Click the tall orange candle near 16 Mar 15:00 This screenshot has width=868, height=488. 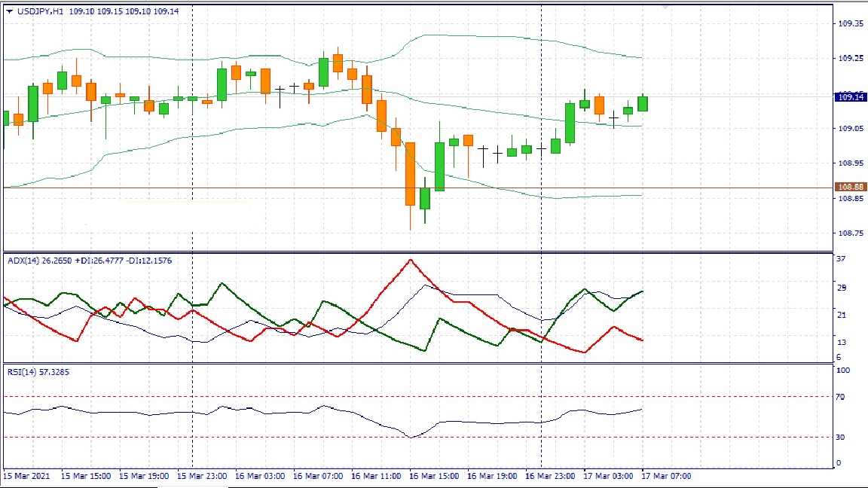pos(410,173)
